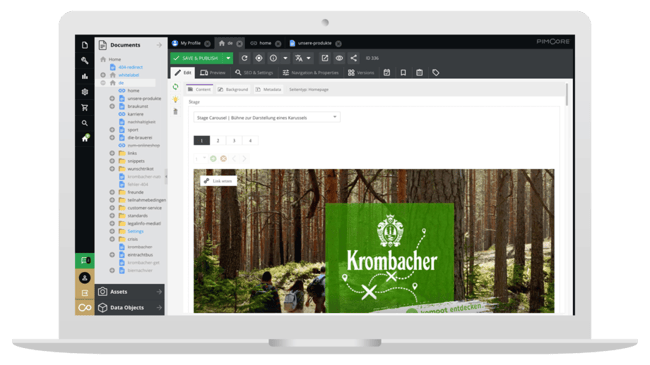Select carousel slide 2 button
The image size is (650, 365).
pyautogui.click(x=218, y=141)
